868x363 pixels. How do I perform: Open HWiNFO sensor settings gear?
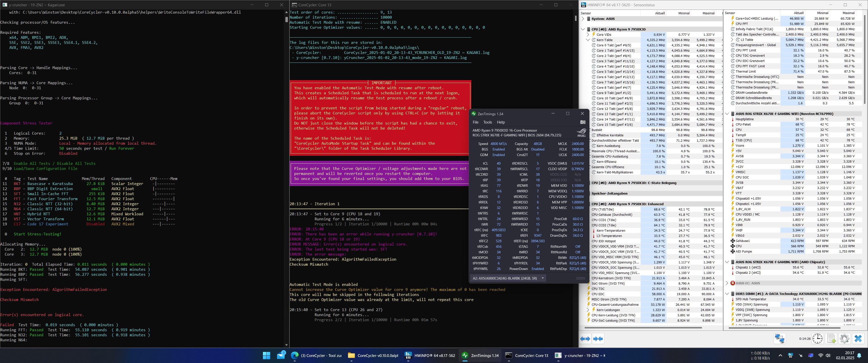(845, 338)
